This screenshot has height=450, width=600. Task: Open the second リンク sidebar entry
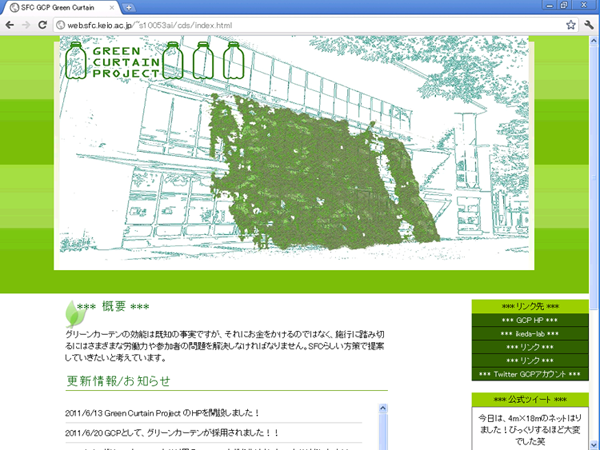point(530,360)
